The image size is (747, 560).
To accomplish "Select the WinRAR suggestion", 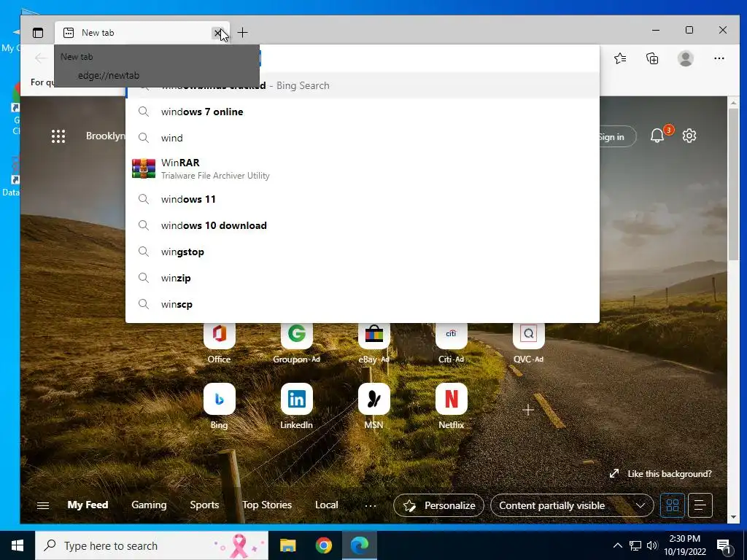I will [362, 168].
